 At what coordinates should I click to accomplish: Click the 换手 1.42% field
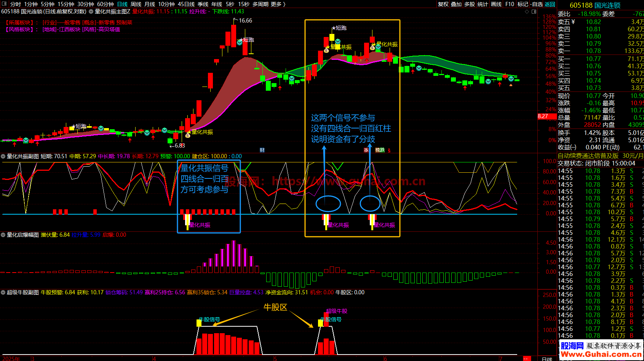click(579, 133)
